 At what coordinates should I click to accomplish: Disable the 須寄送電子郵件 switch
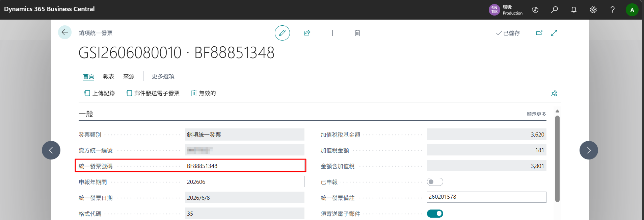click(x=435, y=214)
